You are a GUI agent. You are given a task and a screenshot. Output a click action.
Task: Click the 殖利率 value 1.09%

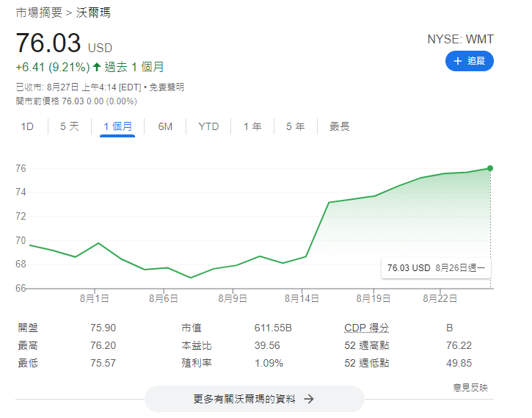pos(269,363)
